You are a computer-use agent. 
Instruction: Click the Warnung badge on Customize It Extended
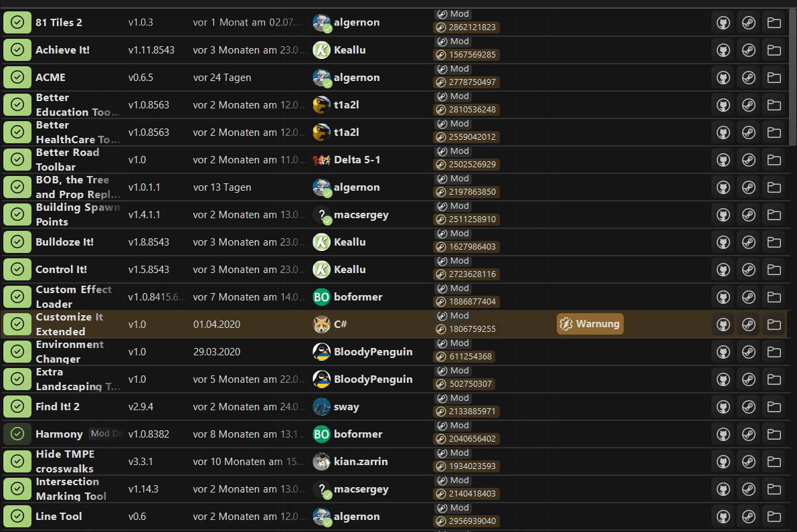590,324
